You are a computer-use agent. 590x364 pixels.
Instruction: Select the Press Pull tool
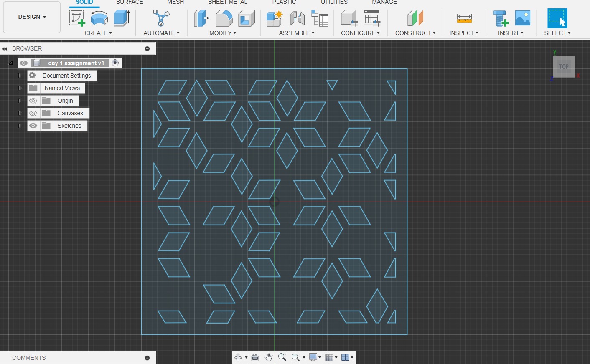[x=201, y=18]
